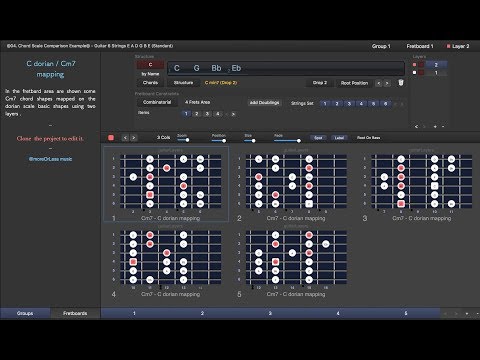Viewport: 480px width, 360px height.
Task: Open the root note C selector
Action: point(150,65)
